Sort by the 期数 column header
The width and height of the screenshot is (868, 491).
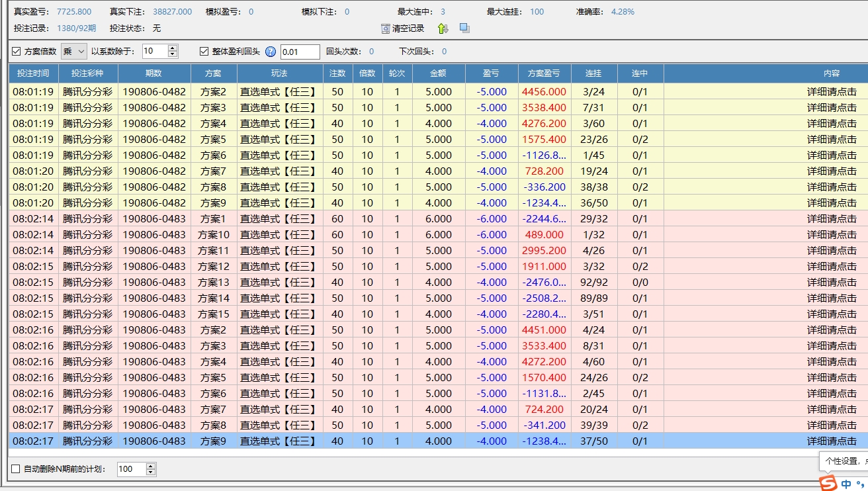[154, 73]
